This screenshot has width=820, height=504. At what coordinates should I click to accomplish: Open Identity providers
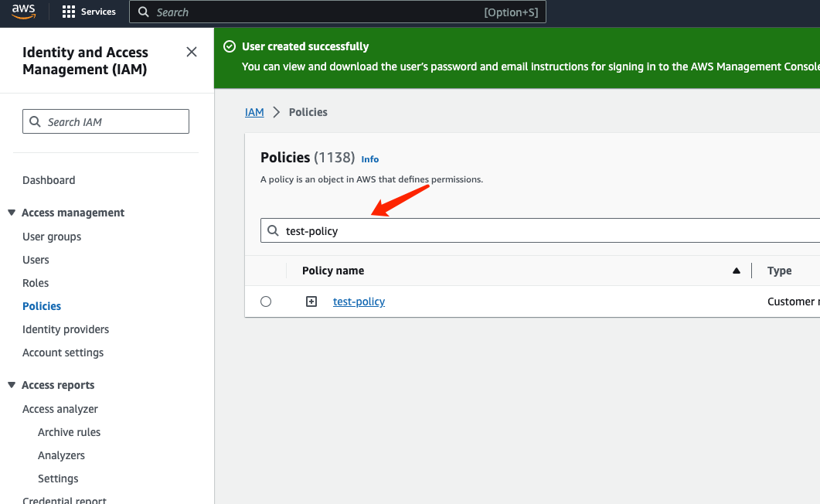pyautogui.click(x=66, y=329)
